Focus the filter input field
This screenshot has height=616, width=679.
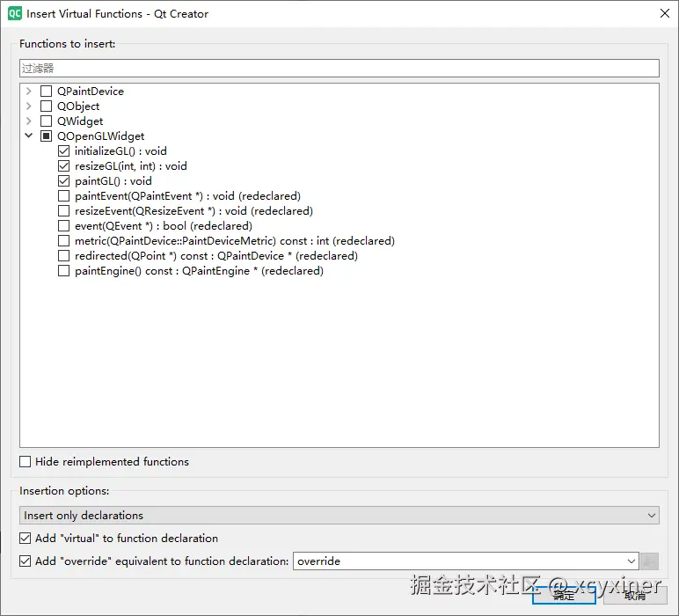pos(339,68)
